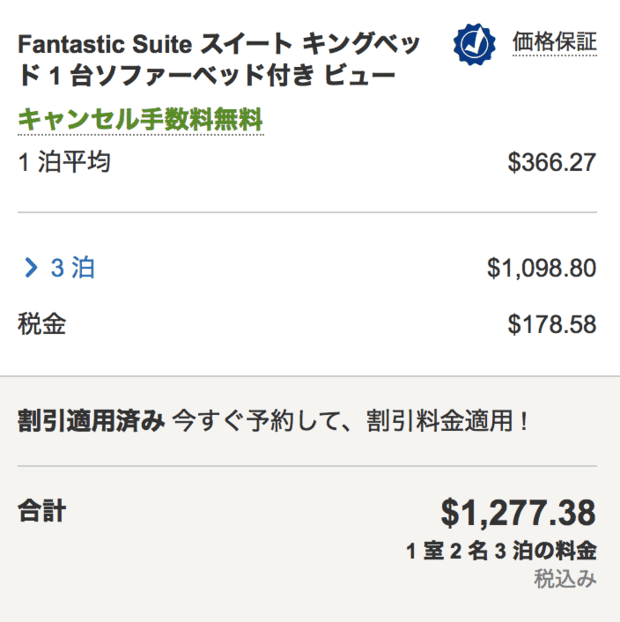Click the blue price guarantee badge icon

pos(474,44)
